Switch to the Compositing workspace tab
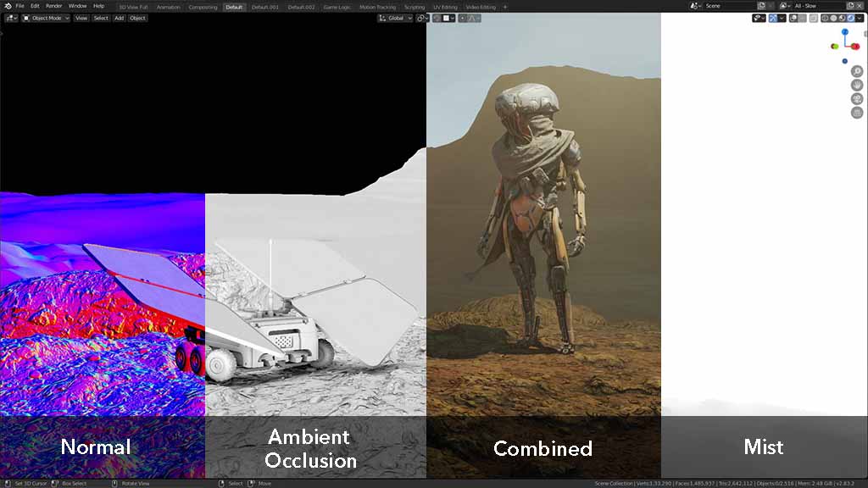The width and height of the screenshot is (868, 488). 203,7
